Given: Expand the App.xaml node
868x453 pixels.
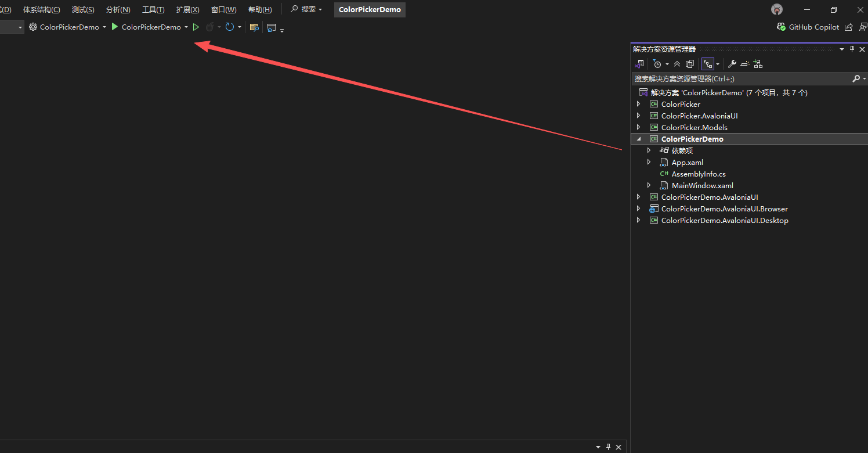Looking at the screenshot, I should 649,162.
